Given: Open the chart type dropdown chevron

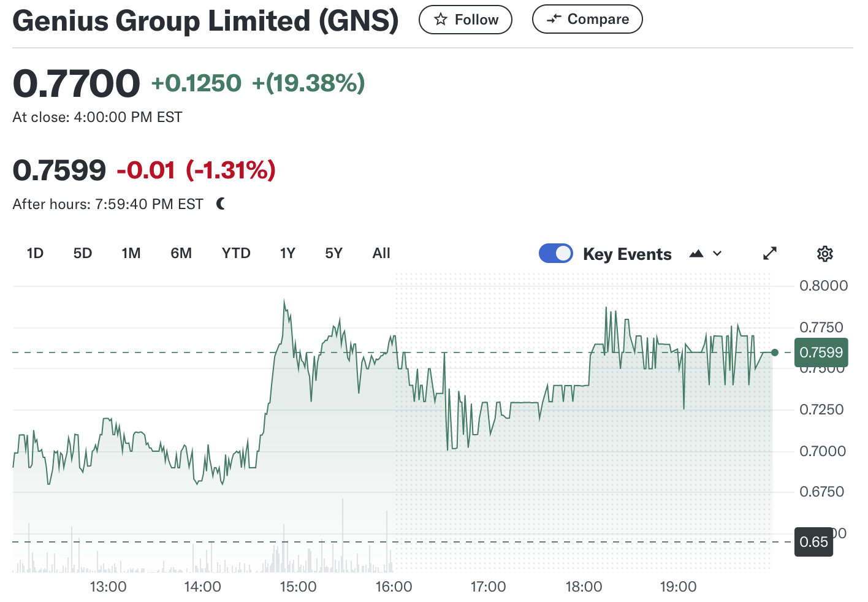Looking at the screenshot, I should pos(717,254).
